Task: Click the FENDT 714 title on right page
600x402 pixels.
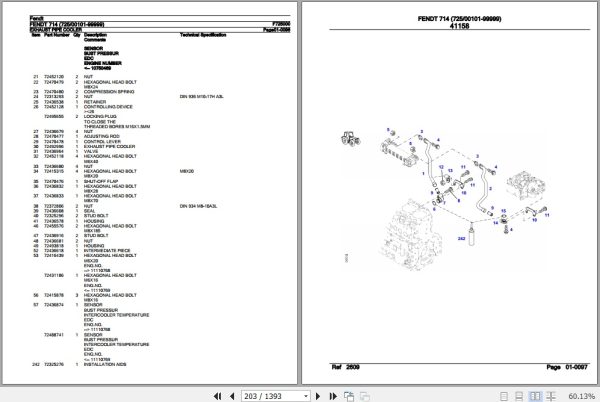Action: 459,19
